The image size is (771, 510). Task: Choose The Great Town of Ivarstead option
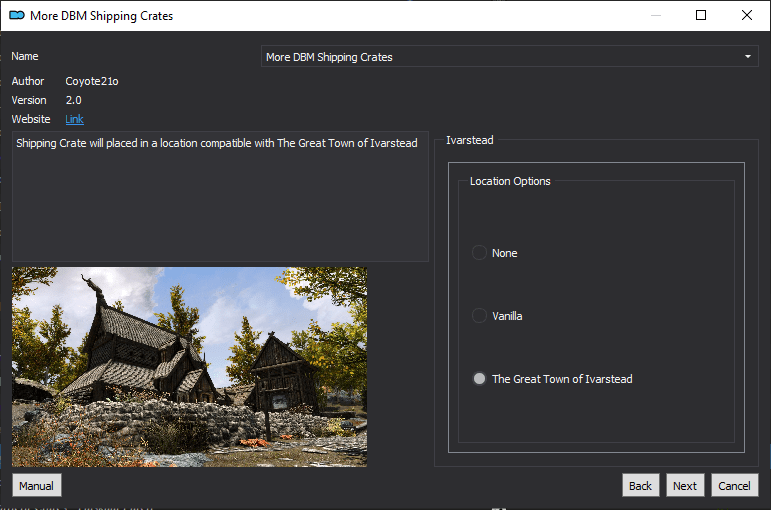pyautogui.click(x=552, y=379)
